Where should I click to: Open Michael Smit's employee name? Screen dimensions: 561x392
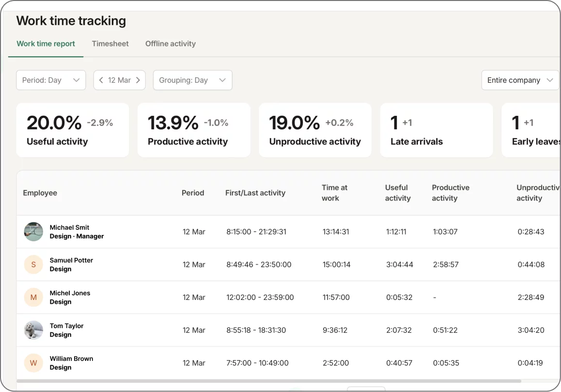(69, 227)
